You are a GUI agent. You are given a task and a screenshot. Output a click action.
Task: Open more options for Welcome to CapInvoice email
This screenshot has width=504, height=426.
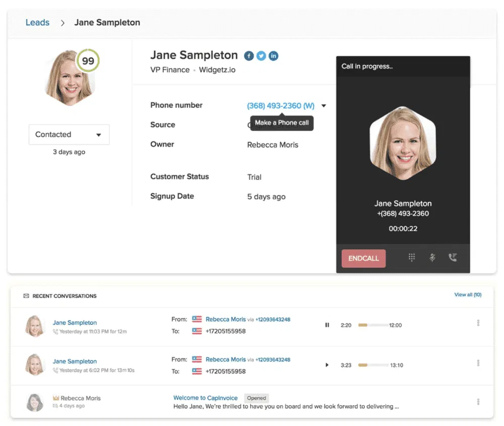coord(478,402)
